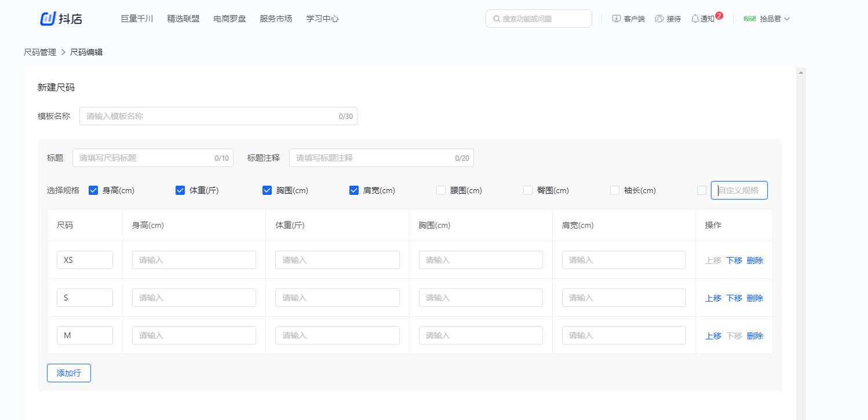Uncheck the 体重(斤) checkbox
Viewport: 868px width, 420px height.
pyautogui.click(x=180, y=190)
